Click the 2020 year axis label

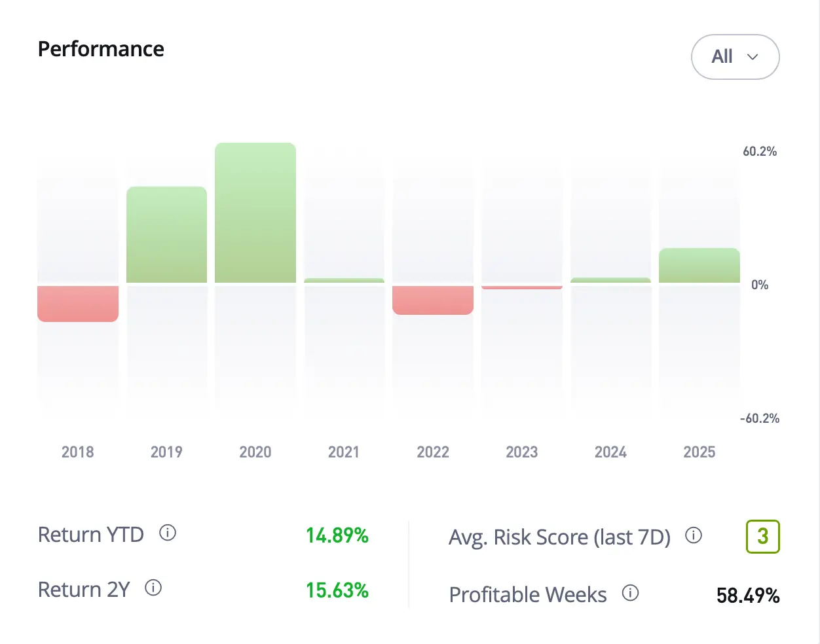pos(255,452)
